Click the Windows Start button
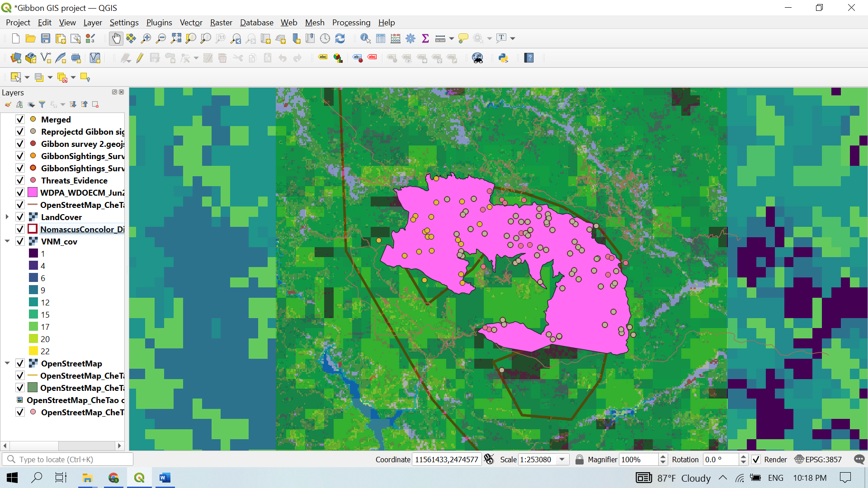The image size is (868, 488). coord(12,478)
